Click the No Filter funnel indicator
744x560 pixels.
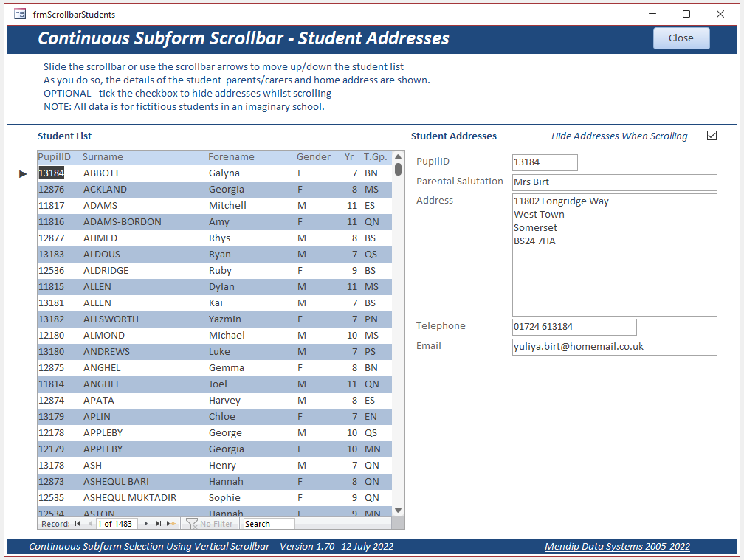point(210,524)
